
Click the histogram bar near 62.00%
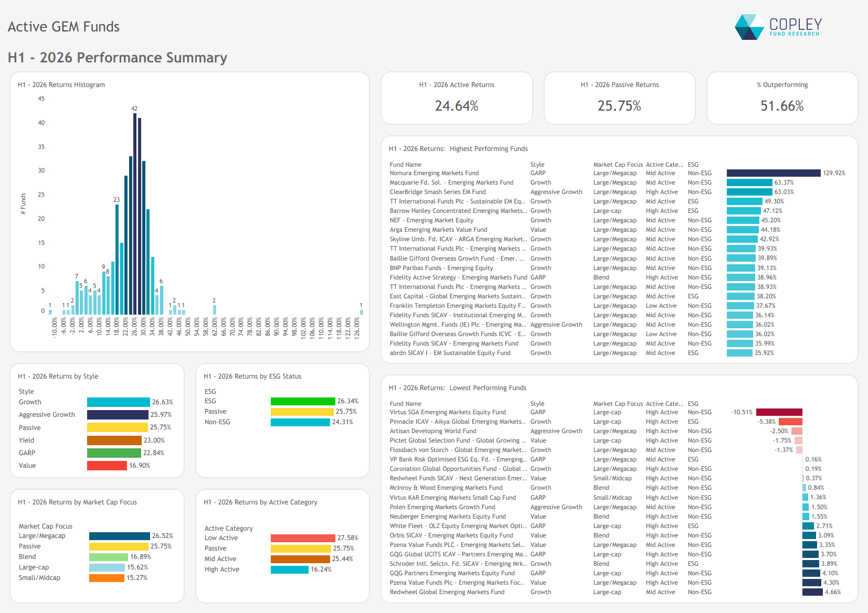point(214,310)
